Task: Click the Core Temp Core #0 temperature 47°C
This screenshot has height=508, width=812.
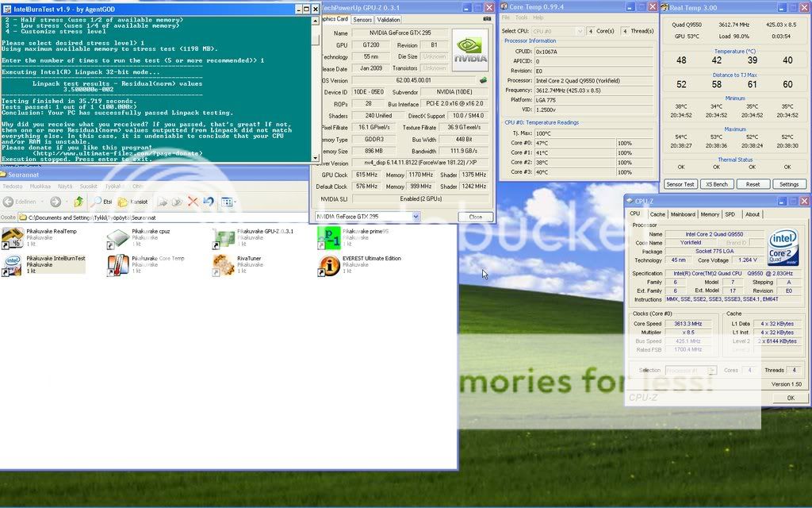Action: tap(575, 143)
